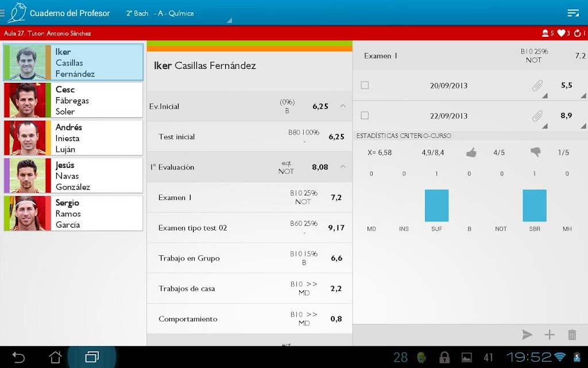Collapse the Ev.Inicial section chevron
This screenshot has width=588, height=368.
(x=343, y=106)
